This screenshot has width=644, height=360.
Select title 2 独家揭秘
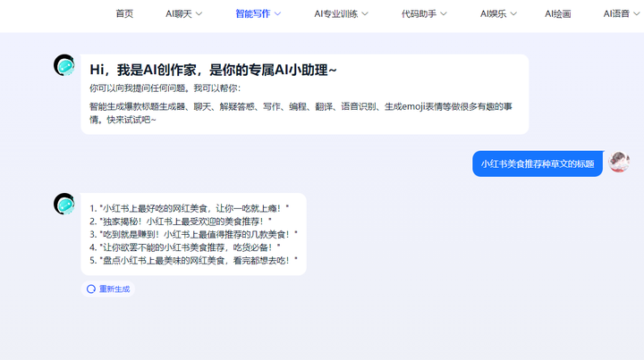[181, 222]
